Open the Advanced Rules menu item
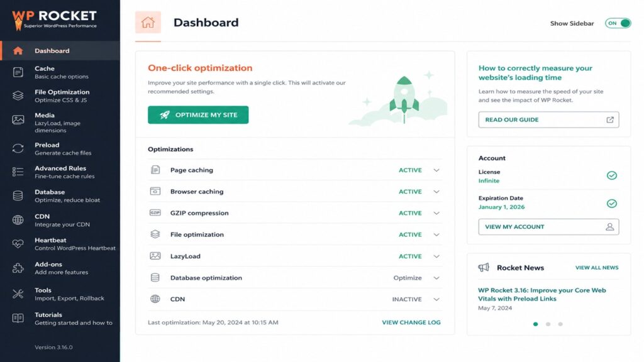 coord(60,172)
